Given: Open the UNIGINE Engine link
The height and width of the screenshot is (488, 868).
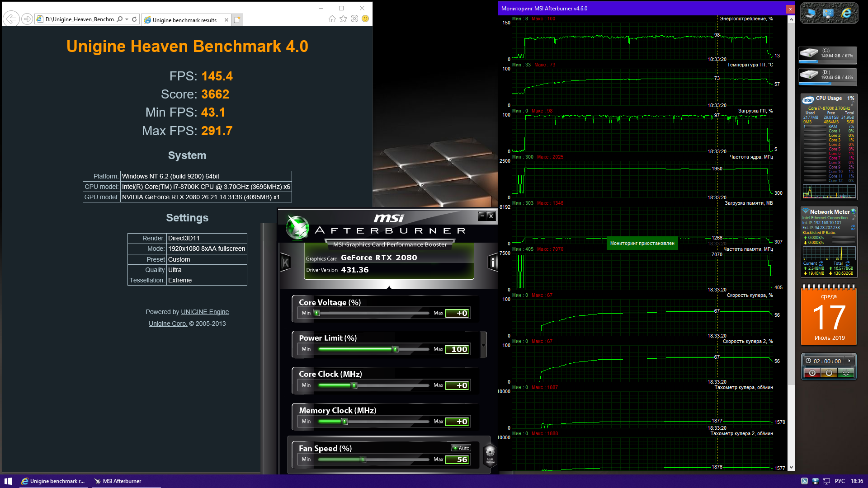Looking at the screenshot, I should (x=205, y=312).
